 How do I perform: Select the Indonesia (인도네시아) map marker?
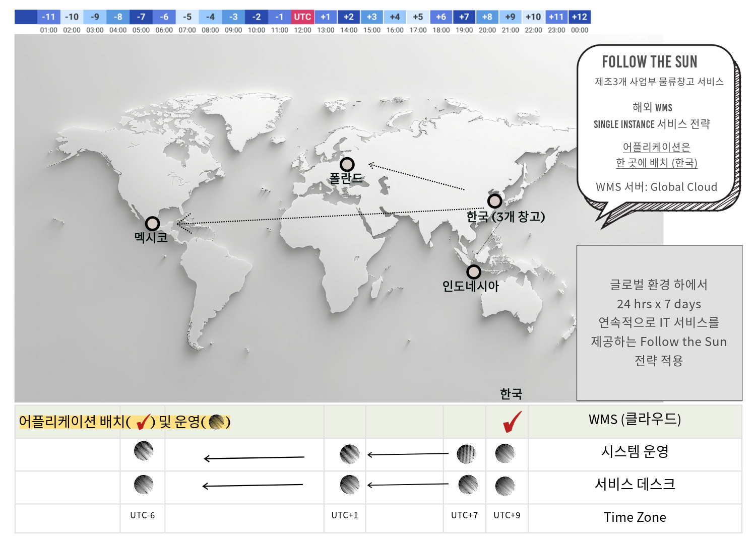point(473,272)
